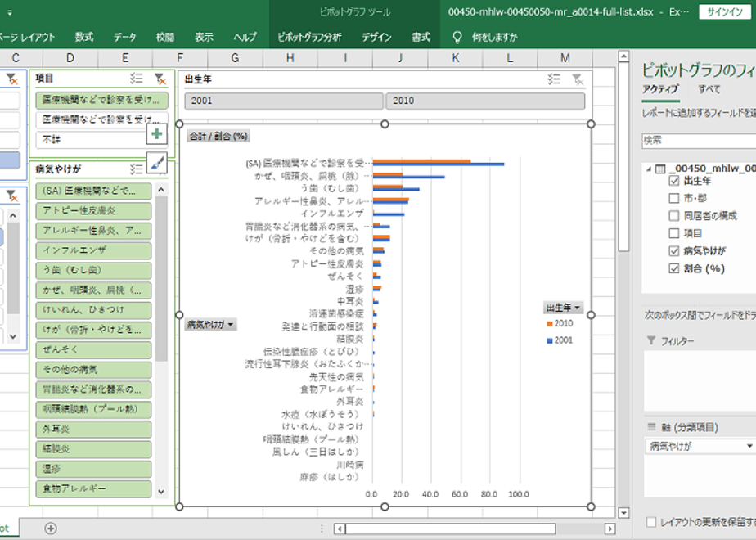Select 湿疹 slicer item

(93, 469)
